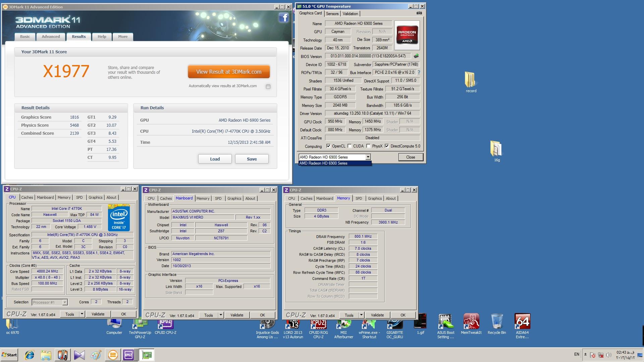The image size is (644, 362).
Task: Click the BIOS save icon in GPU-Z
Action: click(x=416, y=56)
